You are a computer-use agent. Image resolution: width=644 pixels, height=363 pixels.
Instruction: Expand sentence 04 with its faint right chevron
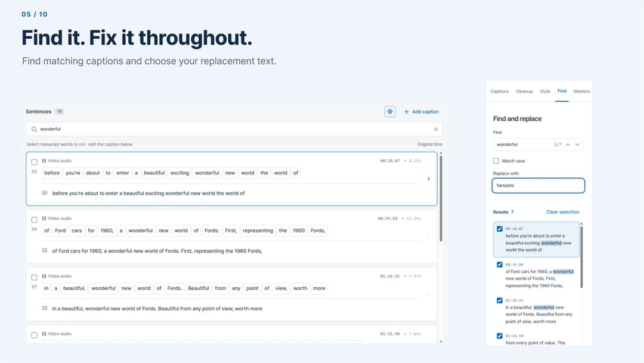point(428,236)
